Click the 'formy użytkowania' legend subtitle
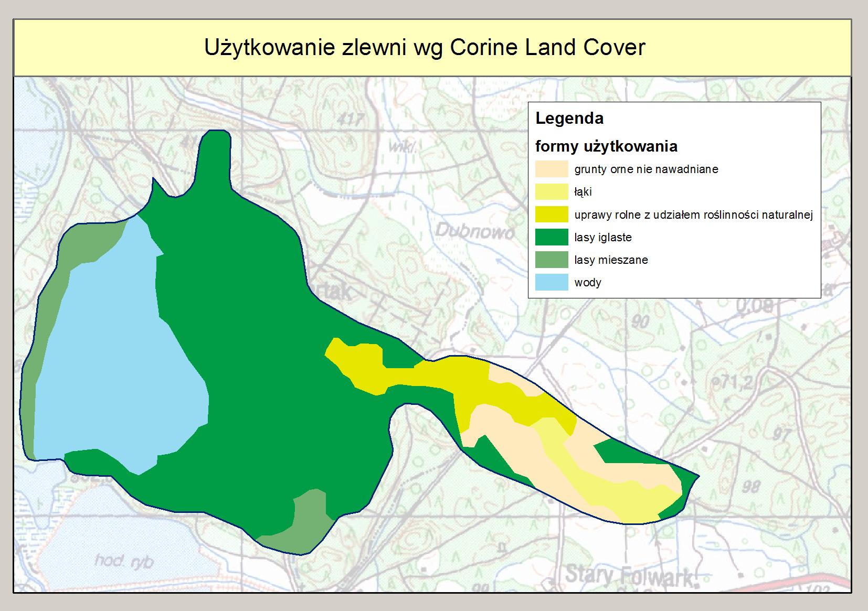Image resolution: width=868 pixels, height=611 pixels. [606, 146]
